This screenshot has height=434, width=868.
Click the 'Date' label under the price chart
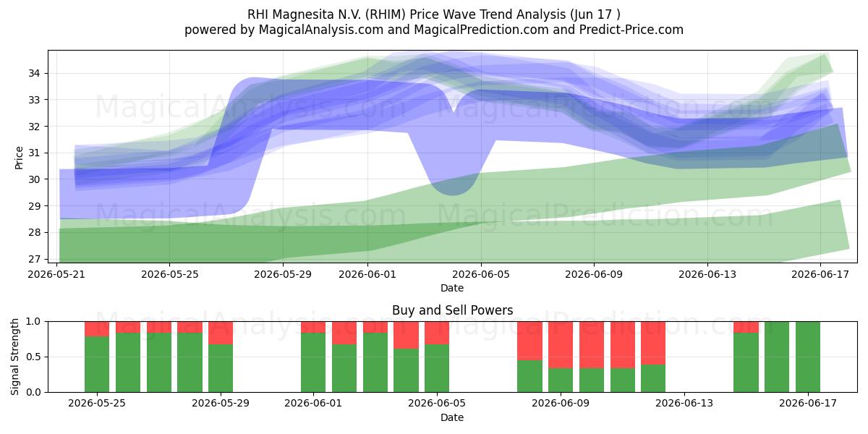(x=452, y=288)
